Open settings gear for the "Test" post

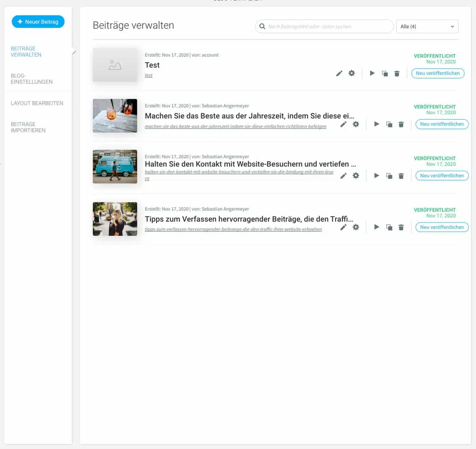coord(352,73)
